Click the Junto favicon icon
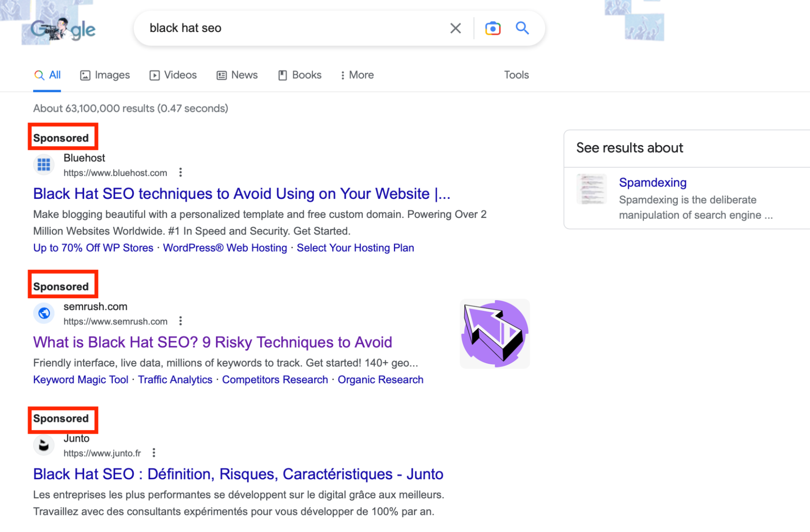The width and height of the screenshot is (810, 532). [x=44, y=445]
